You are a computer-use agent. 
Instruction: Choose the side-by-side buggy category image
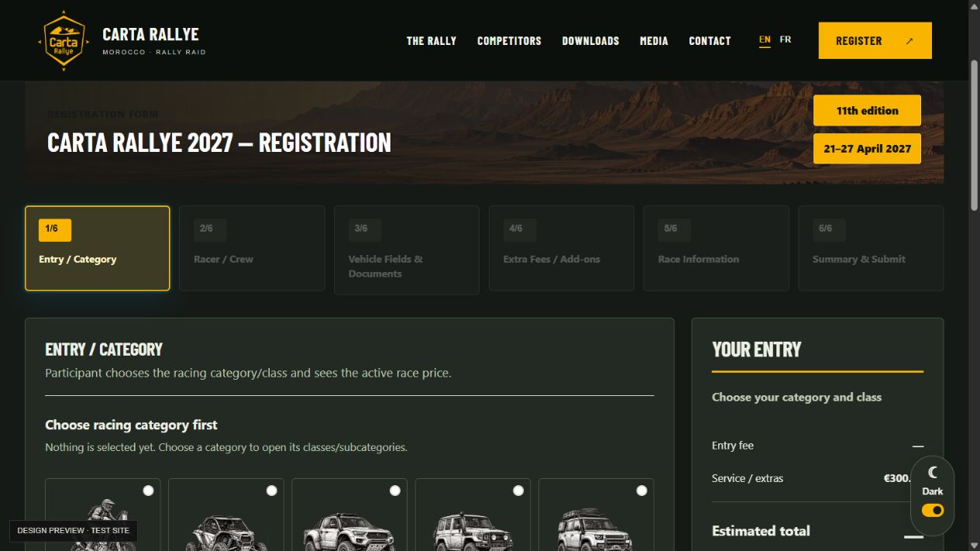[x=226, y=531]
